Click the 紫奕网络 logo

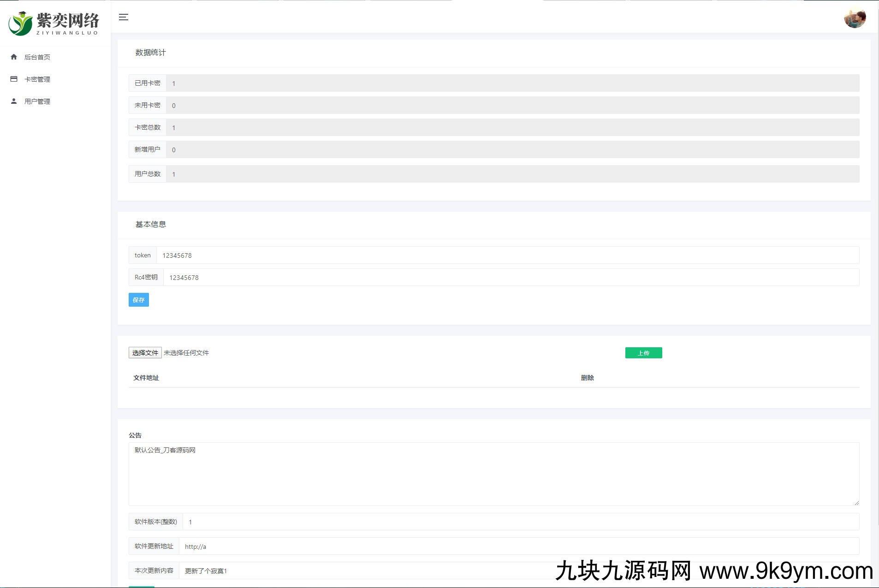(x=54, y=23)
